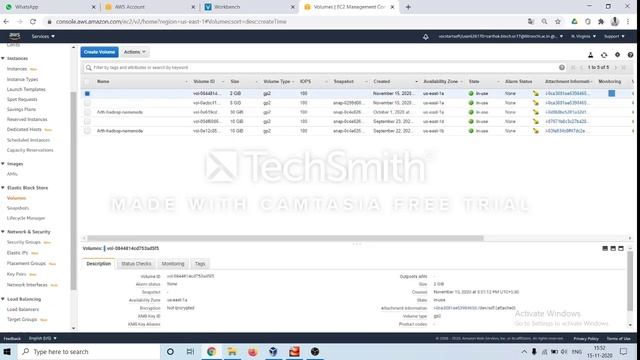
Task: Open the account user dropdown
Action: click(501, 36)
